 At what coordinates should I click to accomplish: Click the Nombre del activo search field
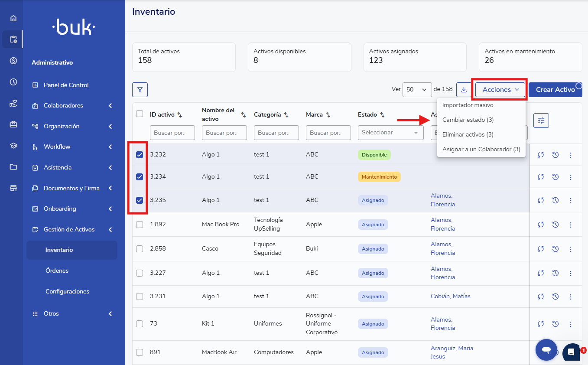point(224,133)
